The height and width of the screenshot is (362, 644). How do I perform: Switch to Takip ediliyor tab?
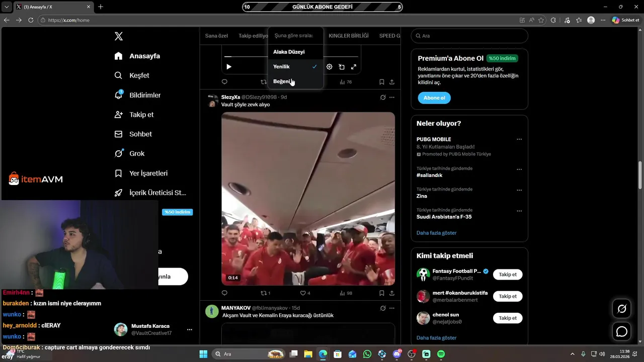click(253, 36)
